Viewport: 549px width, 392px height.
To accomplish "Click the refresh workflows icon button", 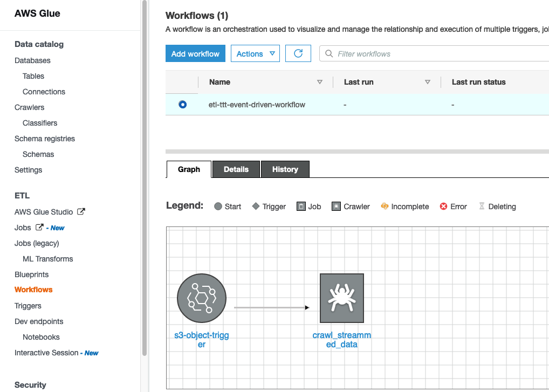I will coord(298,53).
